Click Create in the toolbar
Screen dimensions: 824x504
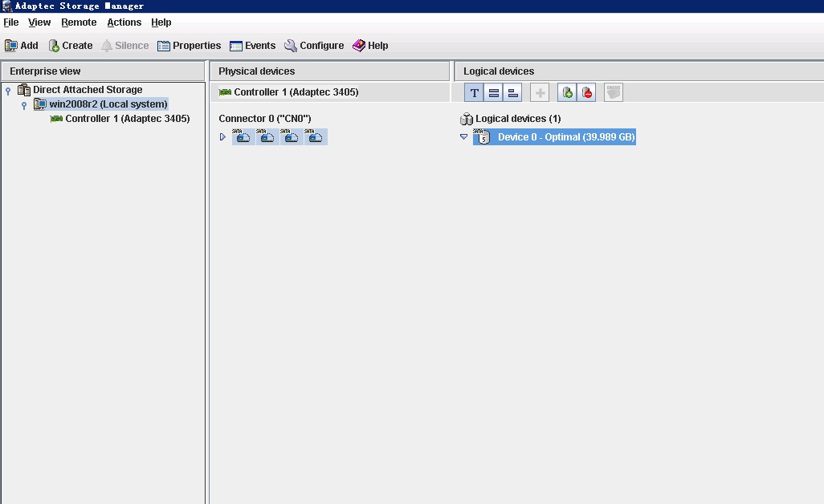point(71,46)
